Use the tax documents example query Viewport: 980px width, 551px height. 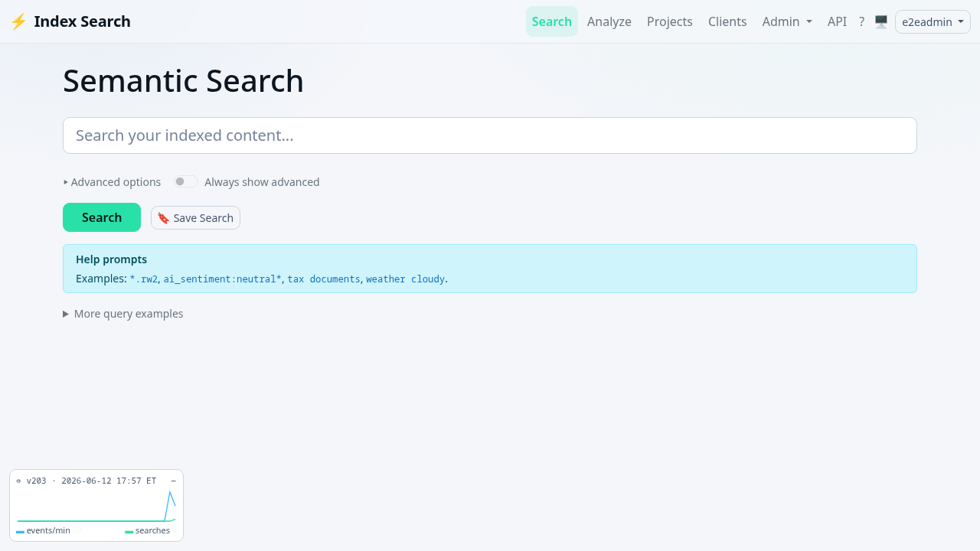tap(324, 279)
